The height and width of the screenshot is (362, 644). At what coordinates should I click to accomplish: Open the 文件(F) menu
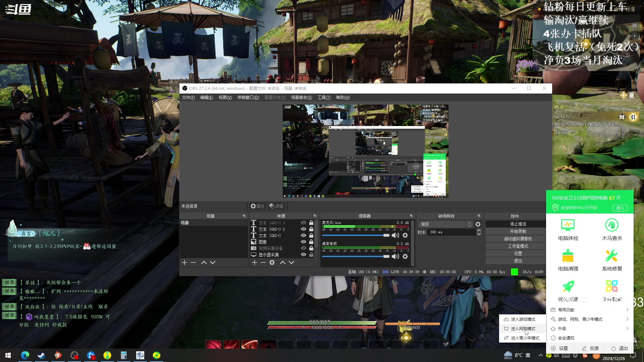pyautogui.click(x=188, y=98)
